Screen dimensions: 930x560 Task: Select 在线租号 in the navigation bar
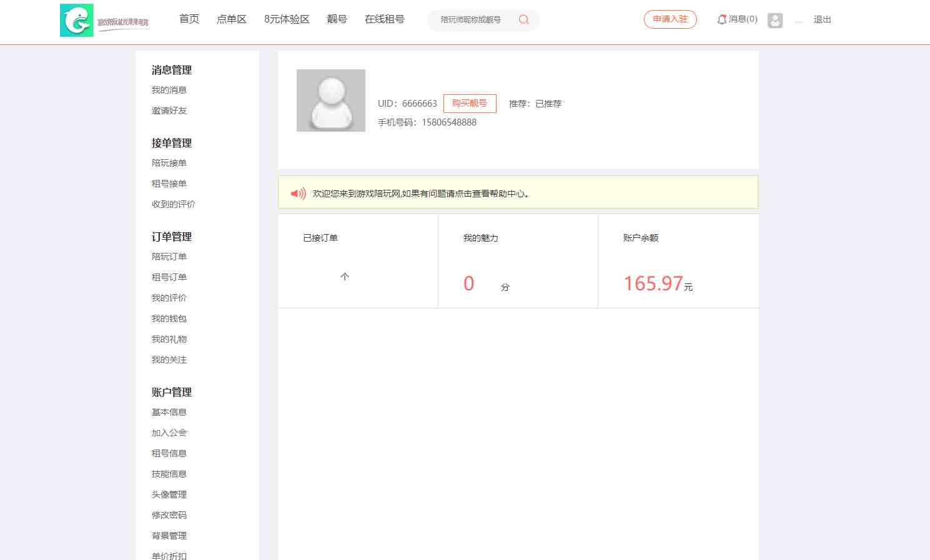coord(384,19)
